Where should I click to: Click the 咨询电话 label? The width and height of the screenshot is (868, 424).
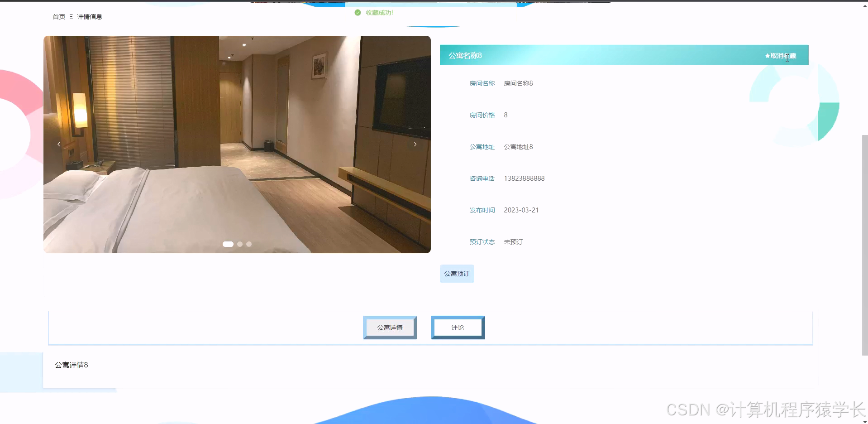pos(482,178)
